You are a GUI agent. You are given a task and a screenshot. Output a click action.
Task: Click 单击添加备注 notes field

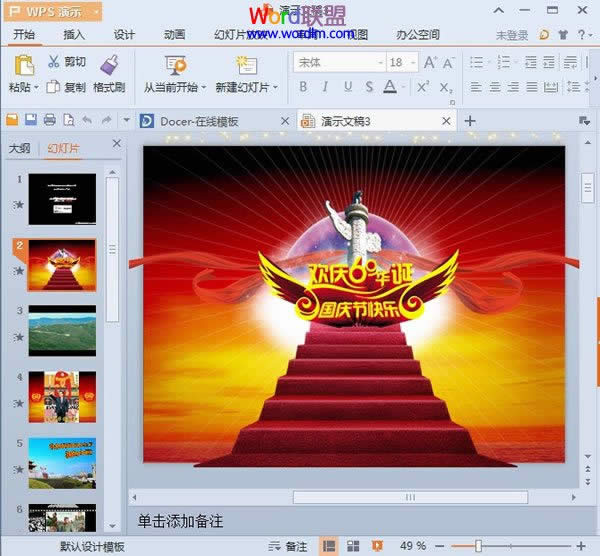[180, 521]
